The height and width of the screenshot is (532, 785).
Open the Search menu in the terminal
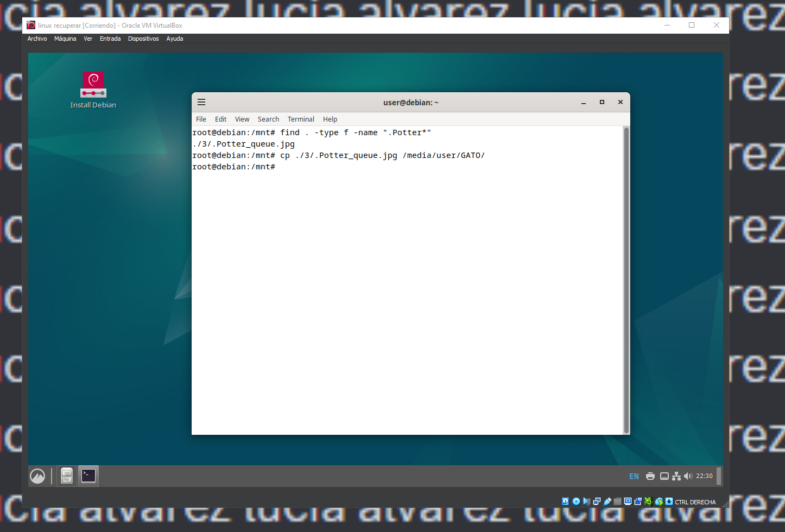[268, 119]
